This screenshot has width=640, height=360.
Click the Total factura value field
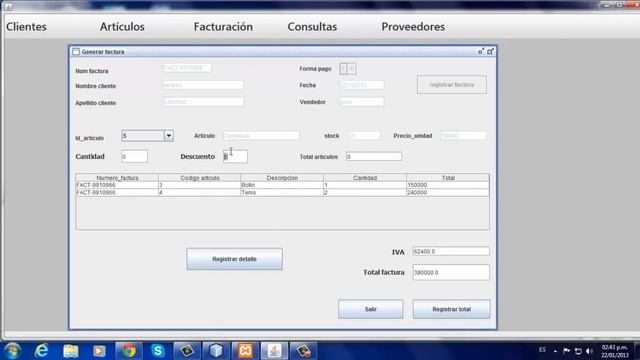[451, 272]
